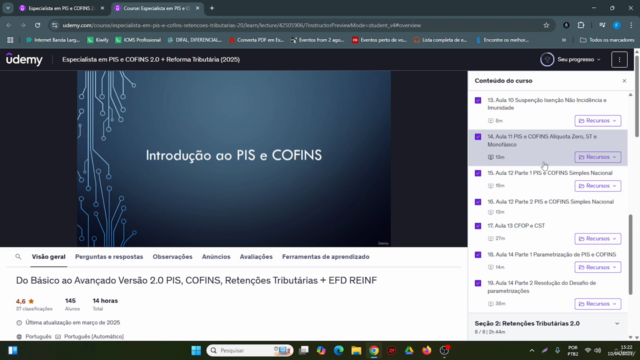This screenshot has width=640, height=360.
Task: Open the browser extensions puzzle icon
Action: 581,25
